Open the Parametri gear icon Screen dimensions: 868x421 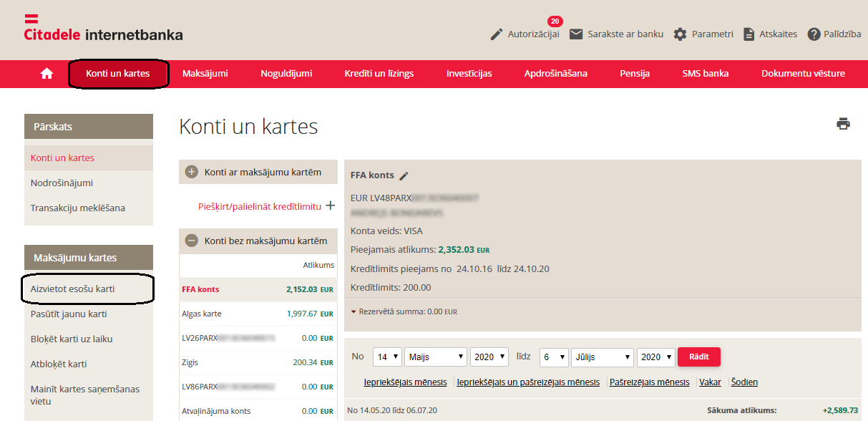point(680,34)
